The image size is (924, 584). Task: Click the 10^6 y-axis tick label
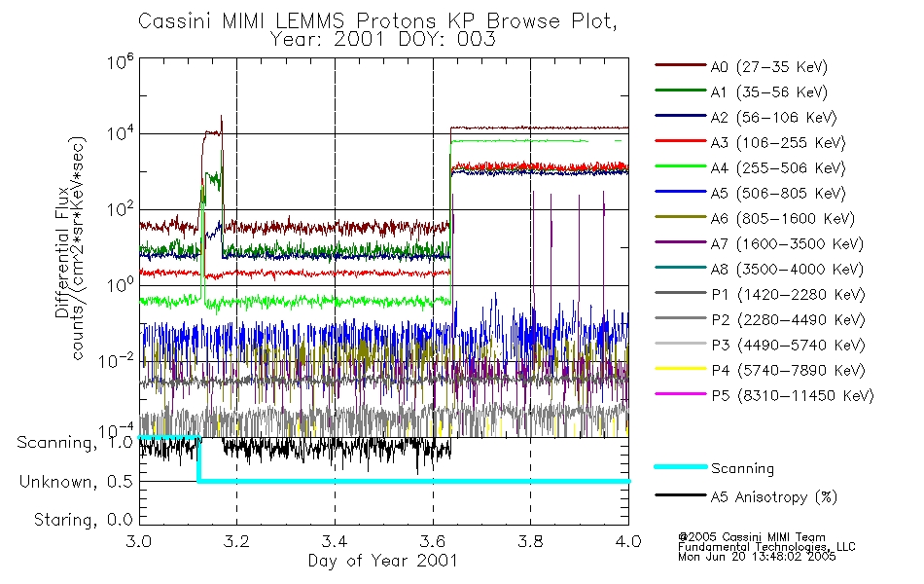tap(120, 61)
